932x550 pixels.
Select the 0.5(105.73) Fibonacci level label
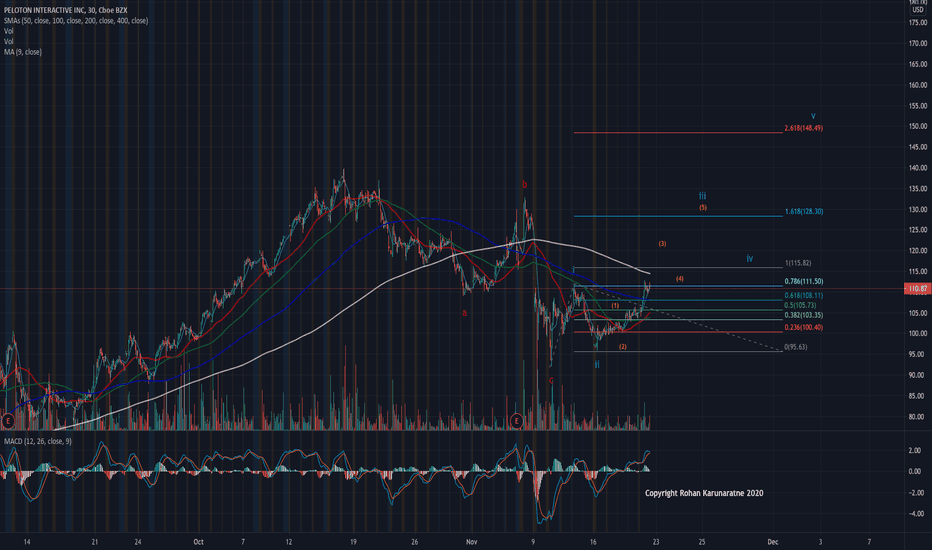(800, 305)
